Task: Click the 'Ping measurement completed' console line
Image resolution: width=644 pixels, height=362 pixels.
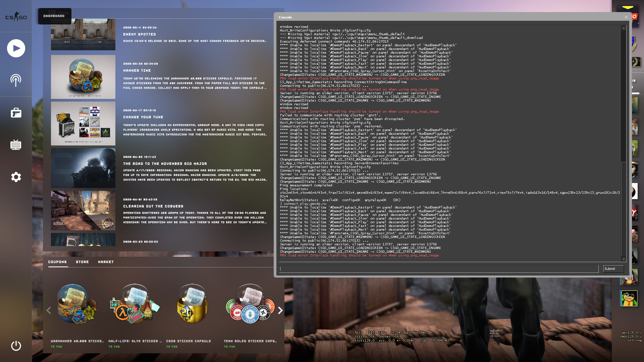Action: coord(306,185)
